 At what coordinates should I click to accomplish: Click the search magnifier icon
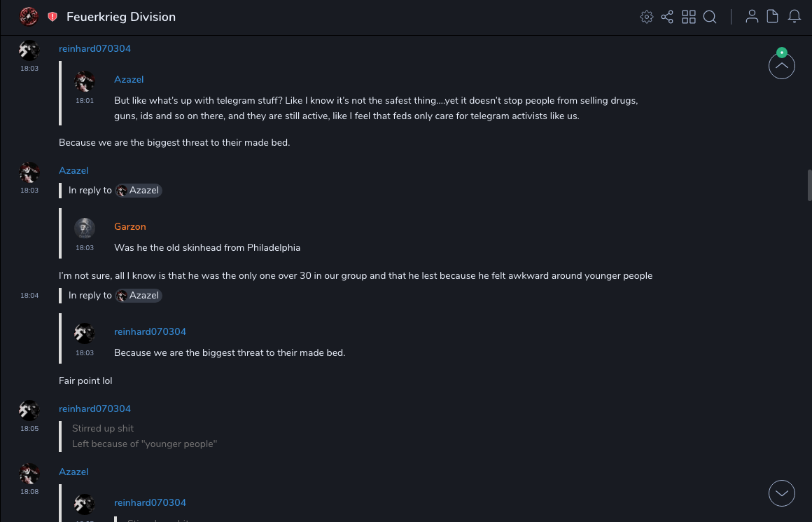710,17
